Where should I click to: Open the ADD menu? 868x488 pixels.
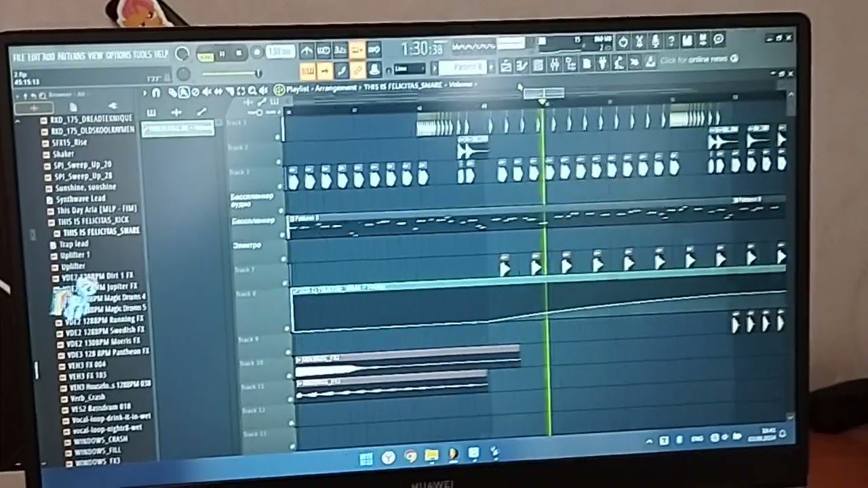point(49,56)
